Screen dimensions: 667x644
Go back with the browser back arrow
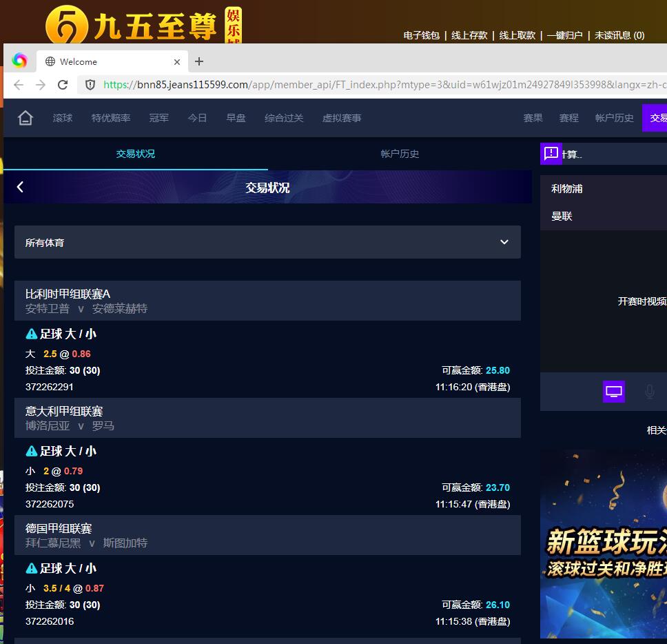pyautogui.click(x=19, y=85)
